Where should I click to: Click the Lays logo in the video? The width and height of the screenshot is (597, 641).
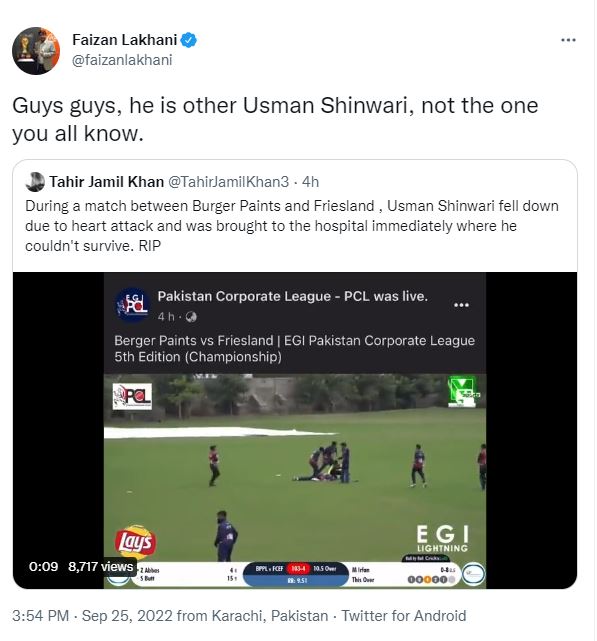tap(135, 542)
